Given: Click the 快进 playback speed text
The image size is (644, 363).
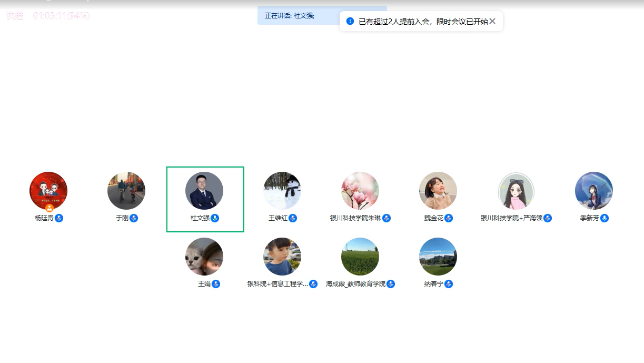Looking at the screenshot, I should click(x=15, y=16).
